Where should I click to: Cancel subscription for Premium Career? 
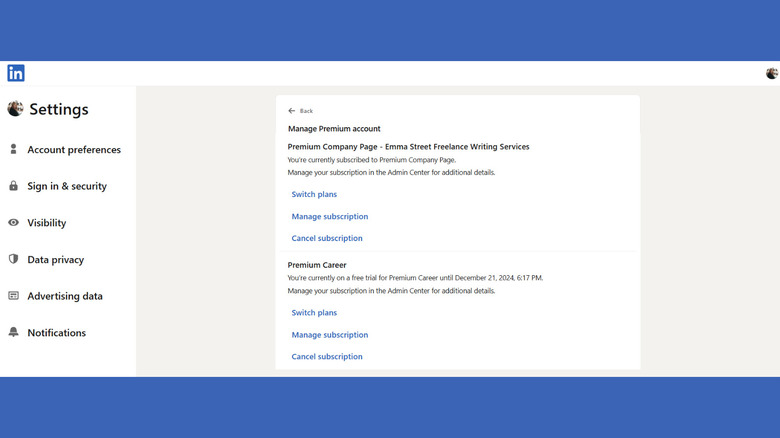pyautogui.click(x=327, y=357)
